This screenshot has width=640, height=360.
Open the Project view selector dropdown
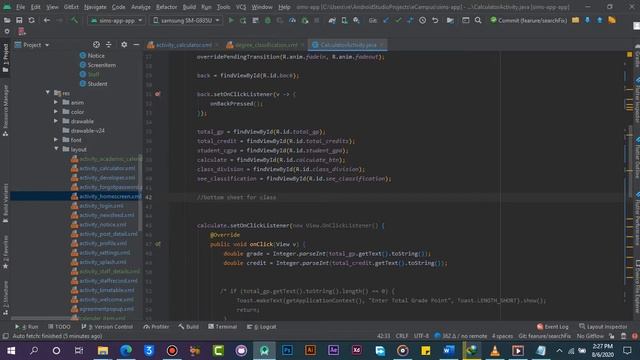pyautogui.click(x=32, y=45)
